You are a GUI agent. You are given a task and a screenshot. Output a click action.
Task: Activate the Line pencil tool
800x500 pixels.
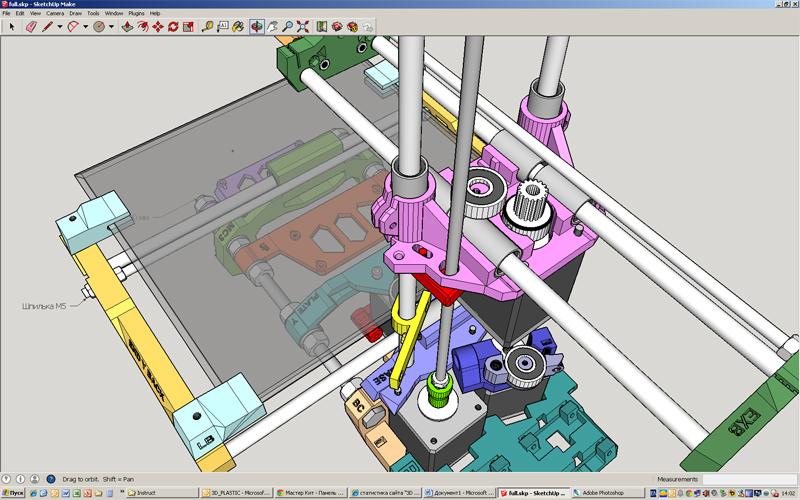[x=47, y=27]
